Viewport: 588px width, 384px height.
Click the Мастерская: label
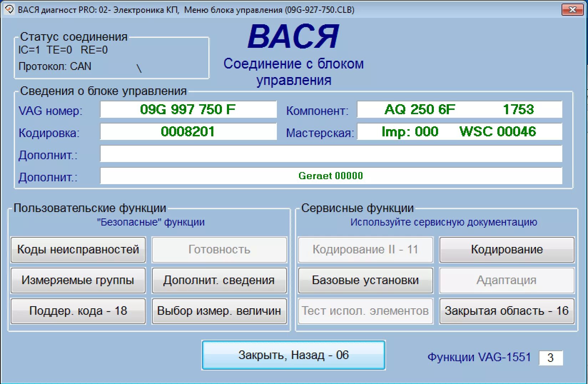(x=320, y=133)
